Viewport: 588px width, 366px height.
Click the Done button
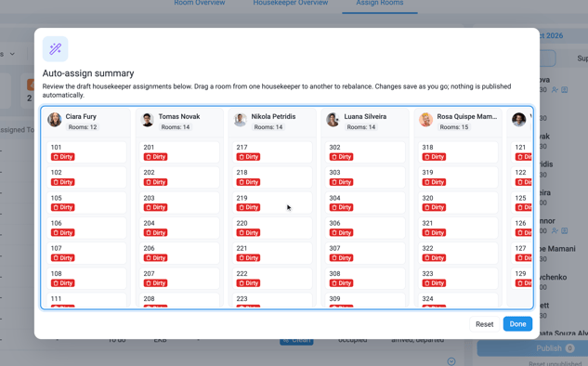tap(517, 324)
